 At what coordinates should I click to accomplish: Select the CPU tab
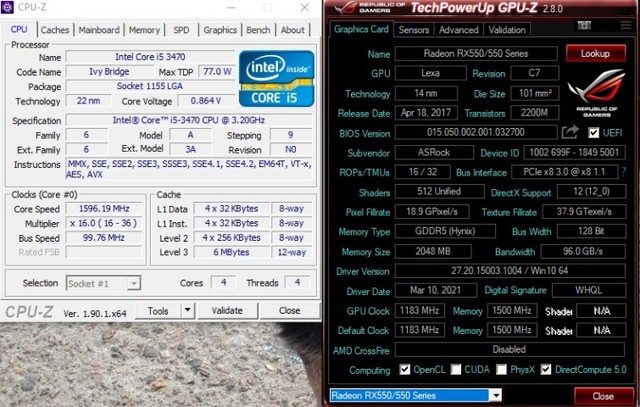[19, 29]
